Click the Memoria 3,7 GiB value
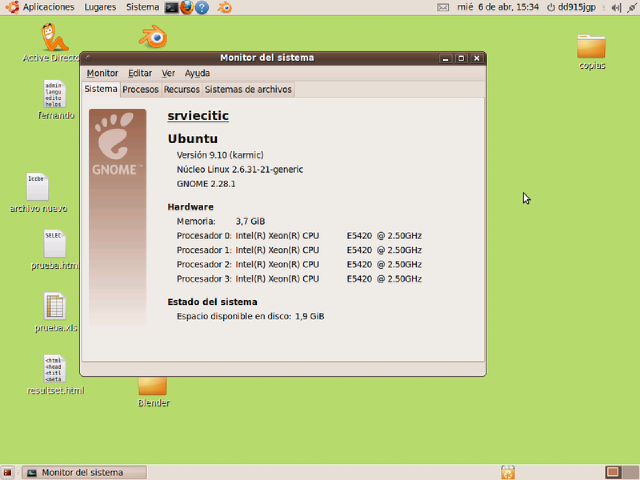 click(x=250, y=221)
